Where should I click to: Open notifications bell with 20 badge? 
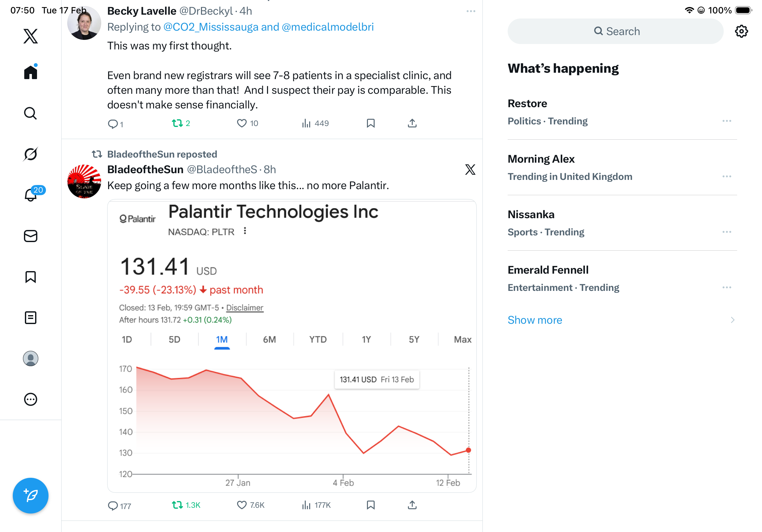tap(31, 195)
